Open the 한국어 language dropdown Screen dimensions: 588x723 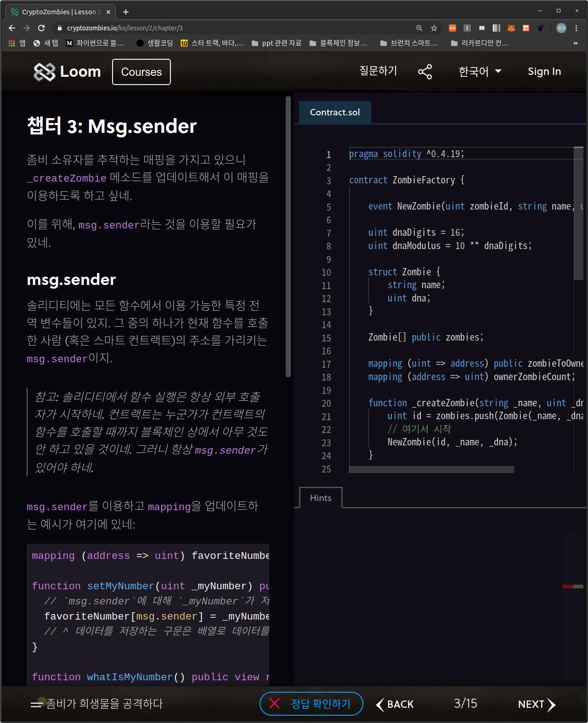[480, 72]
